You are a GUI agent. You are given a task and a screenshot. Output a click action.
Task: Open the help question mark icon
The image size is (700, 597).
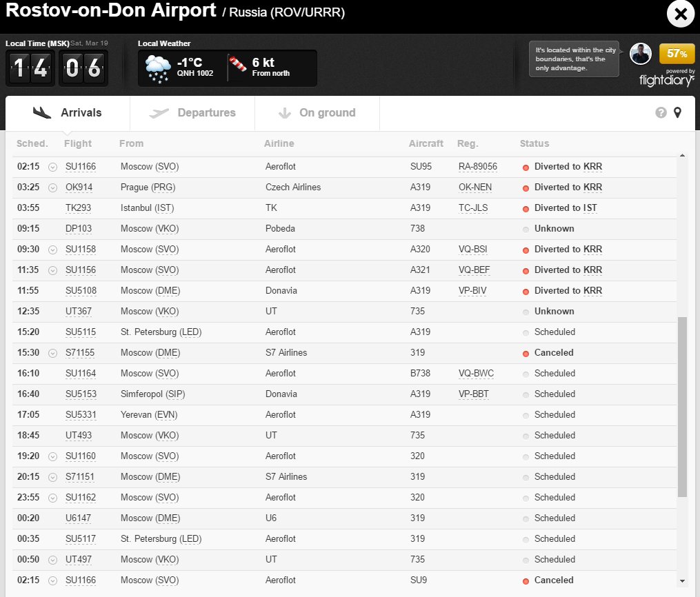(x=661, y=112)
